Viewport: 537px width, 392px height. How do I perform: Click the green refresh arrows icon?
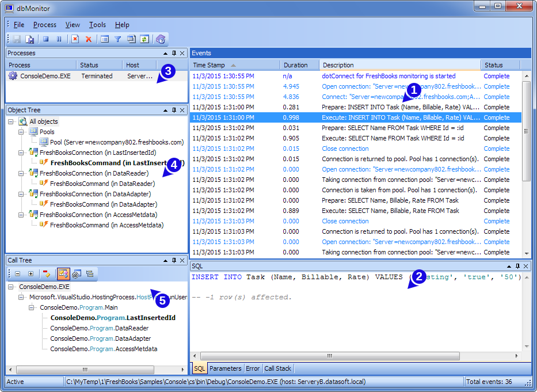144,39
